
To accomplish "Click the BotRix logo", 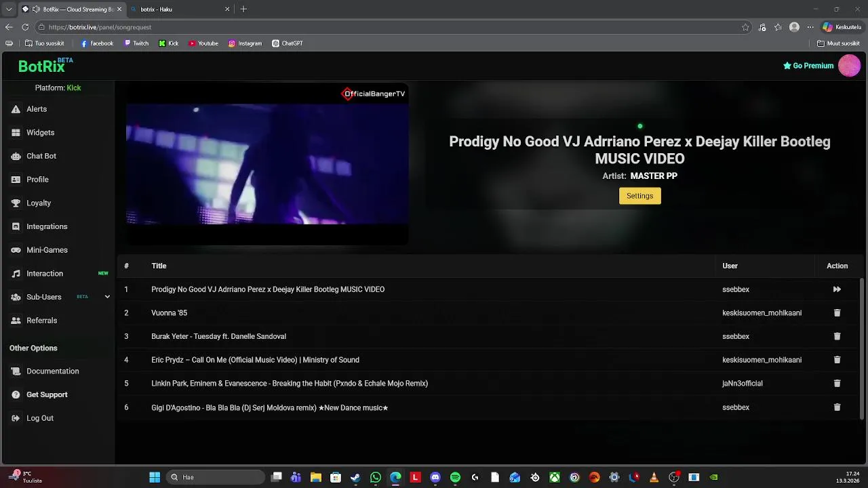I will [45, 66].
